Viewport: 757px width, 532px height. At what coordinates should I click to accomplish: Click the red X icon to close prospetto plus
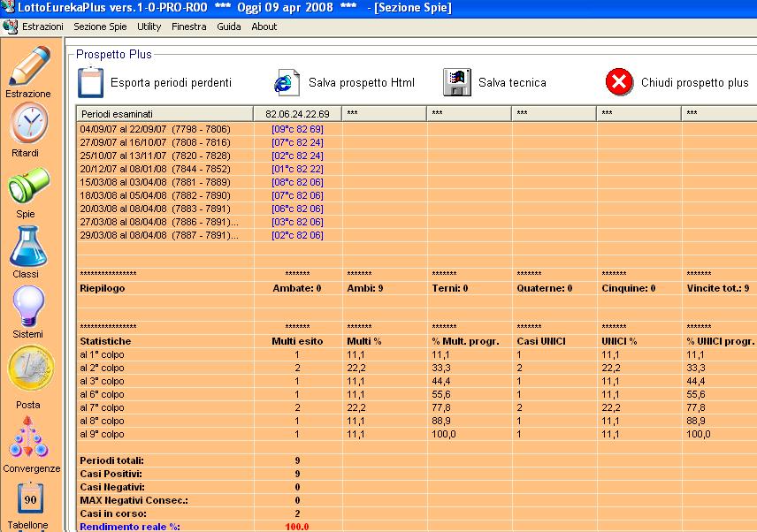[619, 82]
